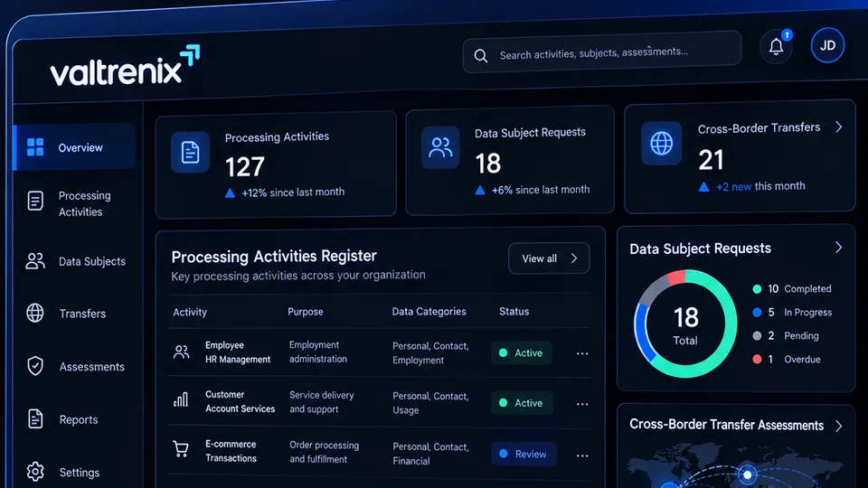
Task: Expand the Data Subject Requests panel chevron
Action: 839,248
